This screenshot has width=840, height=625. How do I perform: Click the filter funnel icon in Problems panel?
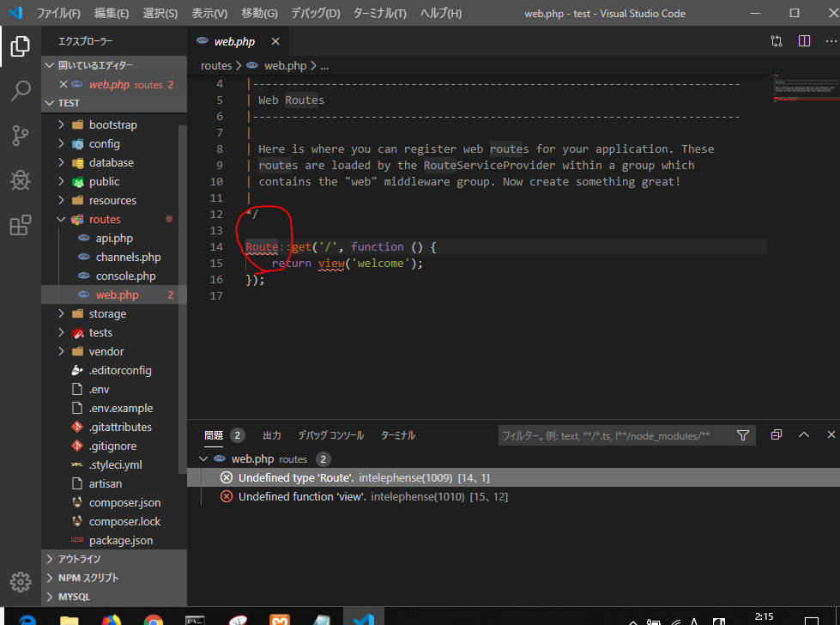point(743,435)
